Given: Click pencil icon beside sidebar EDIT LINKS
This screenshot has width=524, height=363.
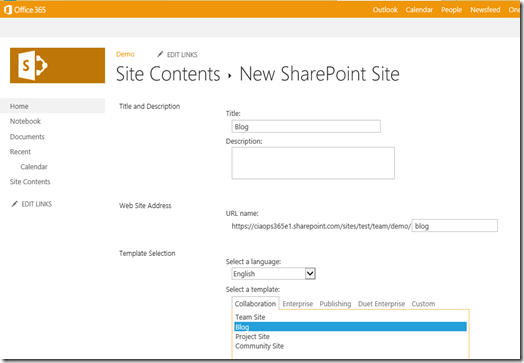Looking at the screenshot, I should pos(14,204).
